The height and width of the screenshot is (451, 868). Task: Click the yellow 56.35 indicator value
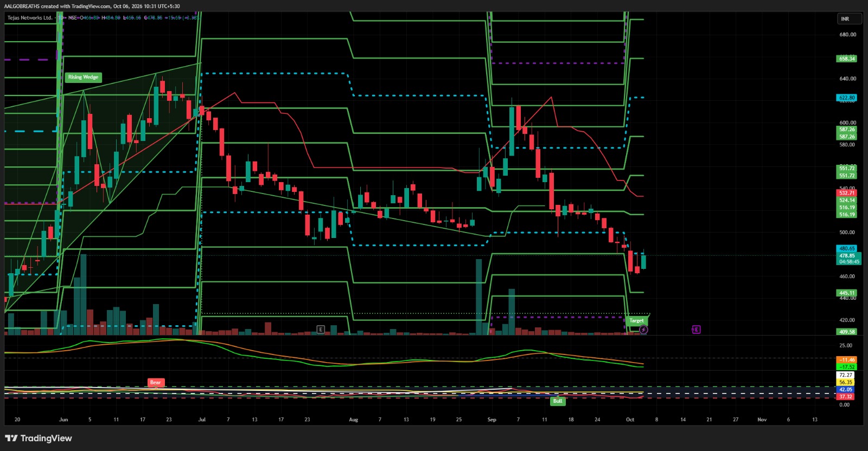pyautogui.click(x=846, y=382)
